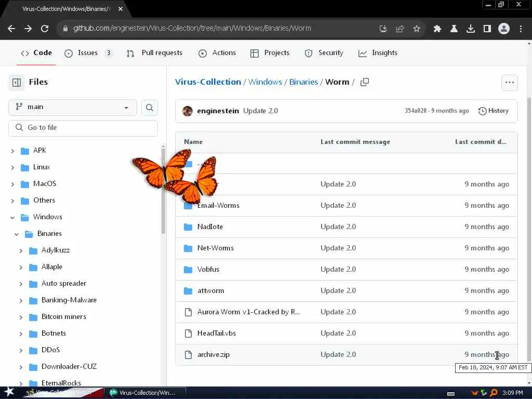Open the attworm folder
The height and width of the screenshot is (399, 532).
point(211,291)
